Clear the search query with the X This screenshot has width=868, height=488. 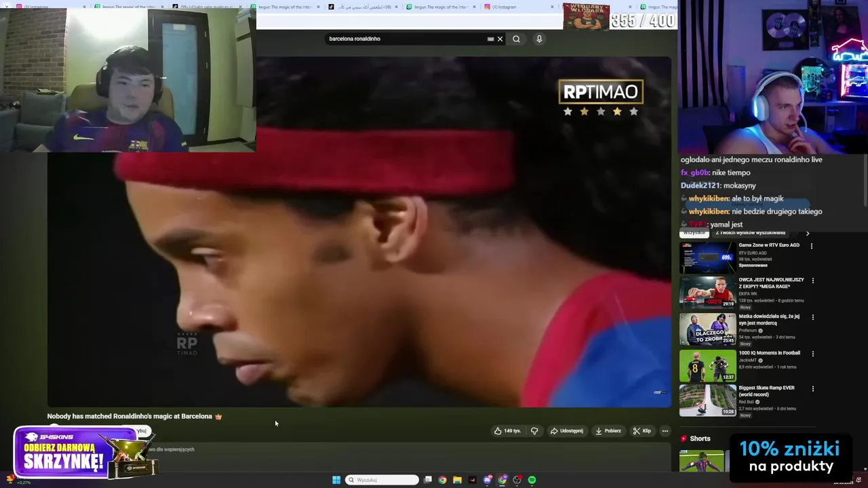(x=500, y=39)
